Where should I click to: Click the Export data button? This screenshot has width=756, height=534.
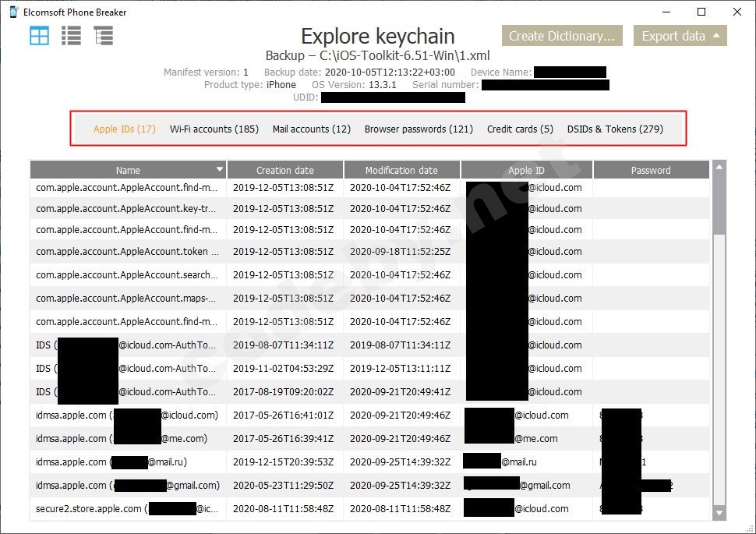coord(672,36)
